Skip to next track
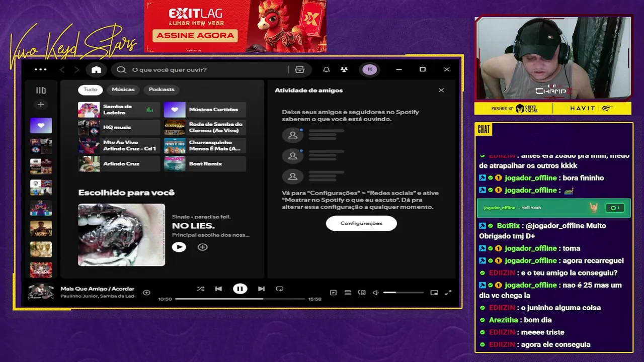Viewport: 644px width, 362px height. 261,289
